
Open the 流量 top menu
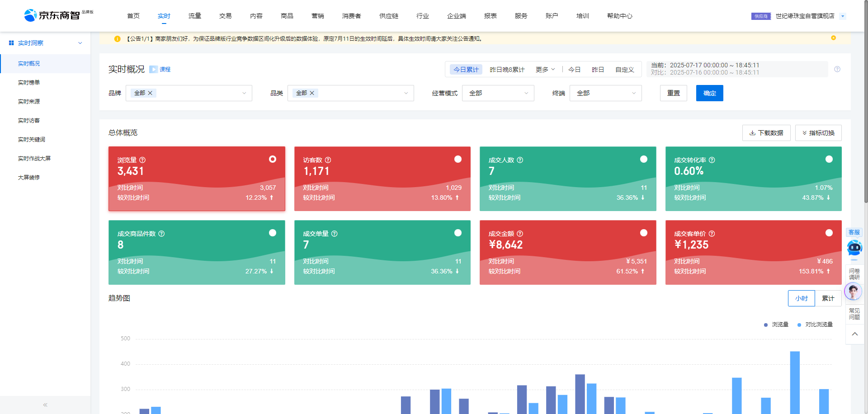[195, 16]
